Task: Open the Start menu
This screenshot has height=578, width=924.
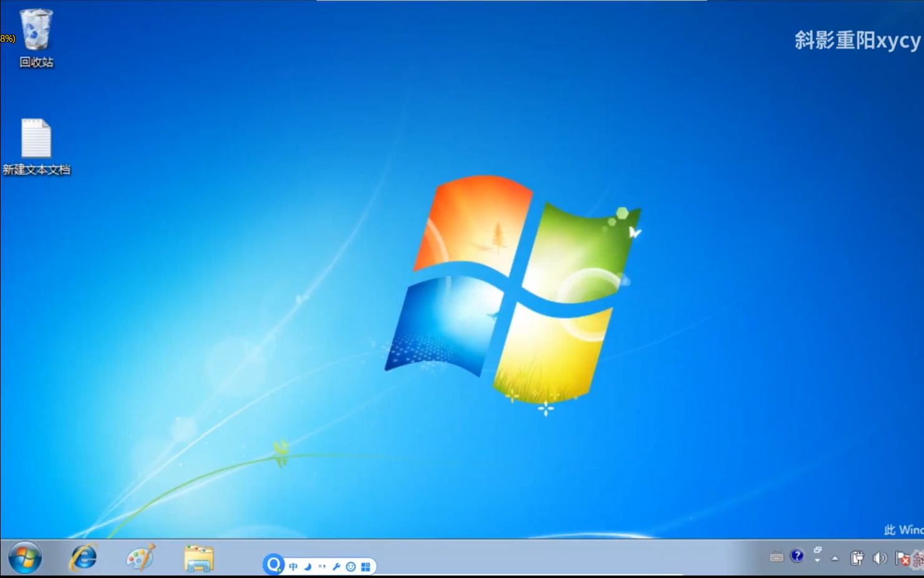Action: 25,556
